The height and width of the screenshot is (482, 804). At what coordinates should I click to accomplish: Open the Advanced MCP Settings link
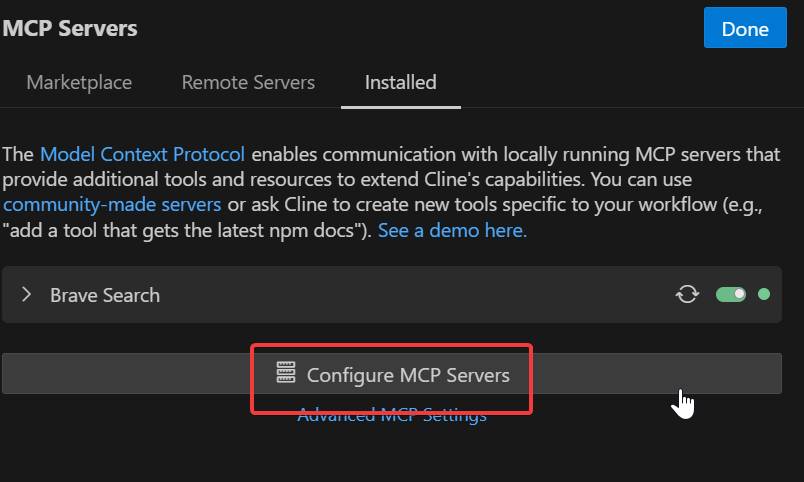(392, 416)
